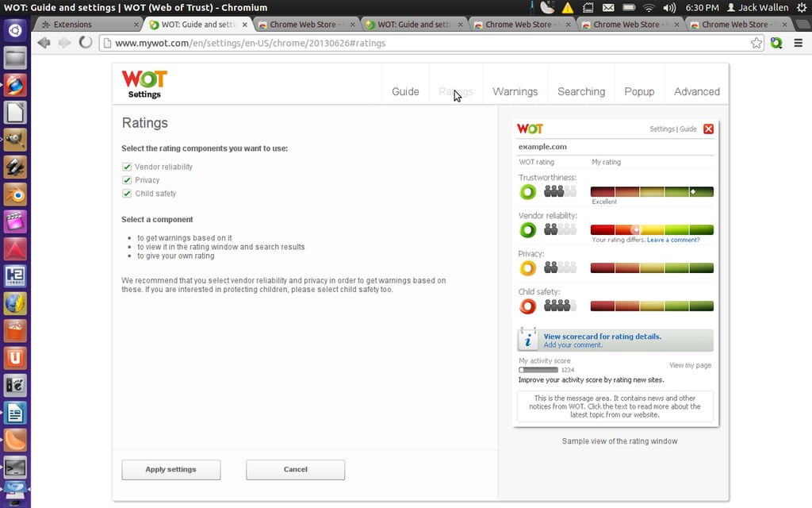Click the battery indicator icon
812x508 pixels.
629,8
